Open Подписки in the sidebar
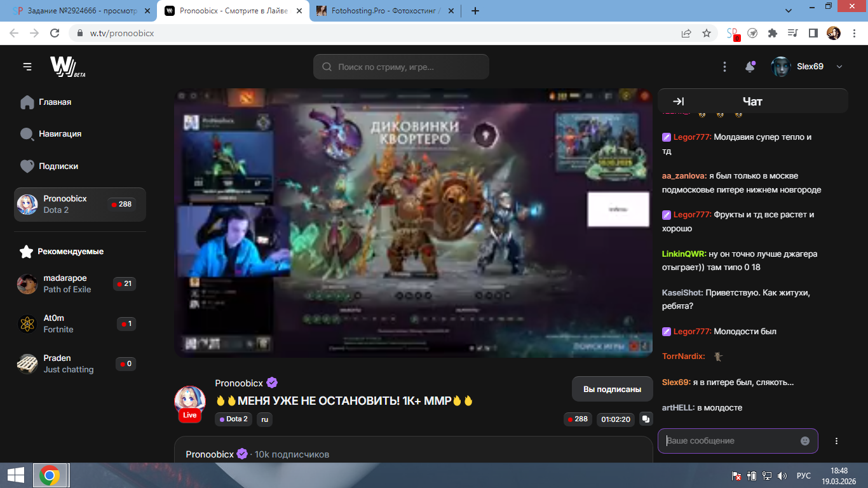 pos(50,166)
